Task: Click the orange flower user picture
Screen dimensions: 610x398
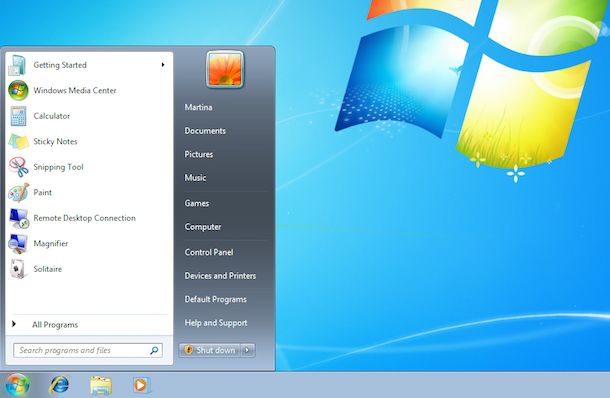Action: 225,70
